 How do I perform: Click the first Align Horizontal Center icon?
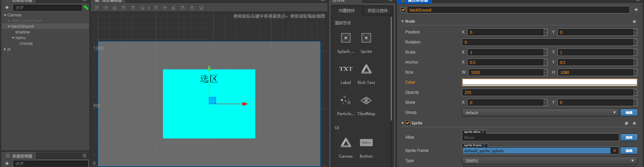point(133,7)
